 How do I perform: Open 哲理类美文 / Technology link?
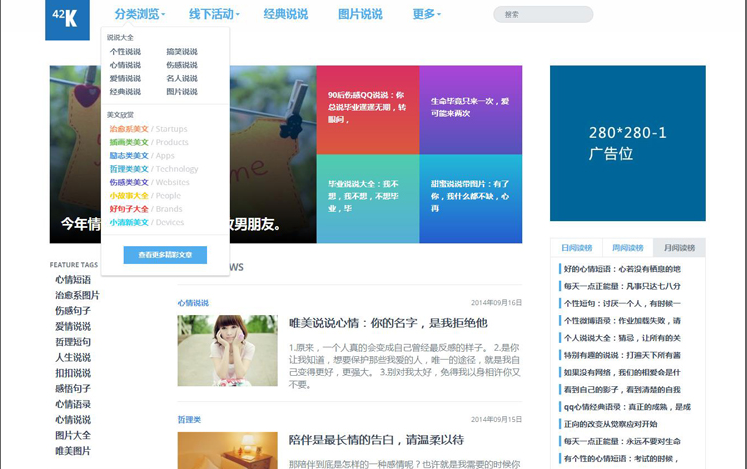click(154, 169)
